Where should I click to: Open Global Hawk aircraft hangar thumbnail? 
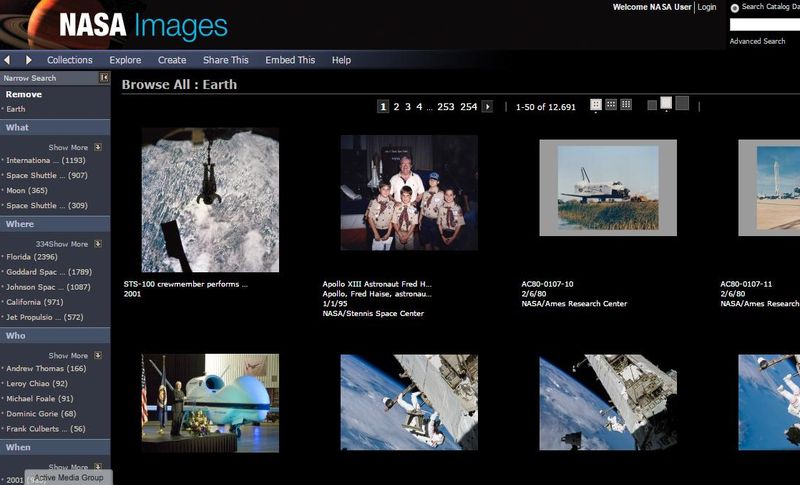click(x=210, y=403)
